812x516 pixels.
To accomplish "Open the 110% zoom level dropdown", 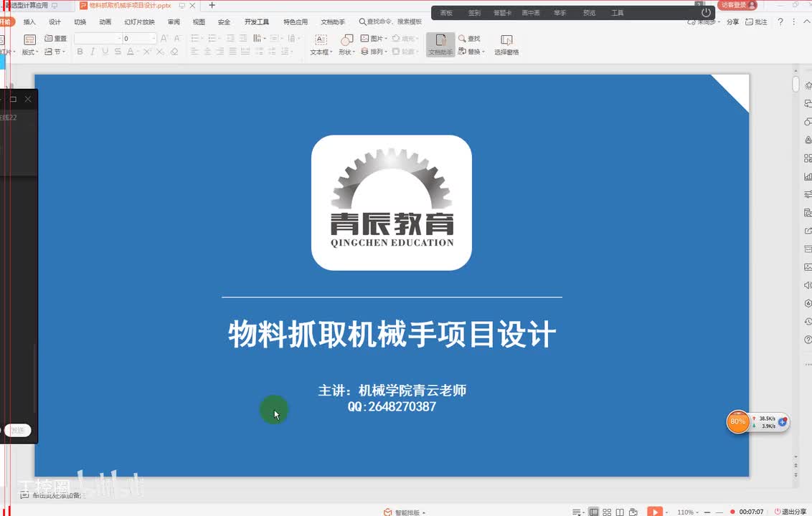I will 688,512.
